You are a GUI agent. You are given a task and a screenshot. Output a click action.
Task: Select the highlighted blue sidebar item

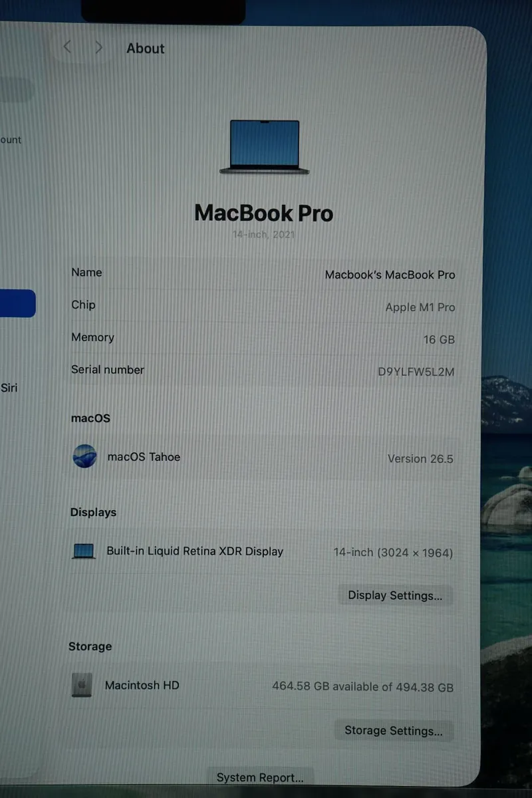[x=17, y=303]
